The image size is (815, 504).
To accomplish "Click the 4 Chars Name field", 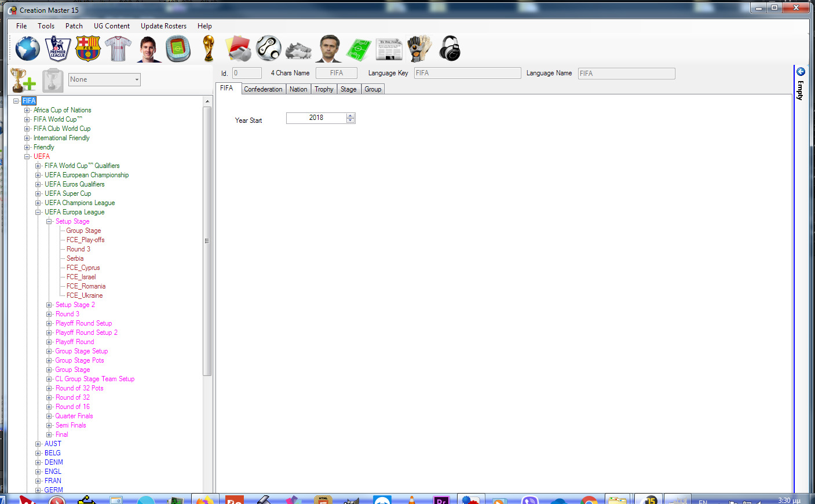I will tap(337, 73).
